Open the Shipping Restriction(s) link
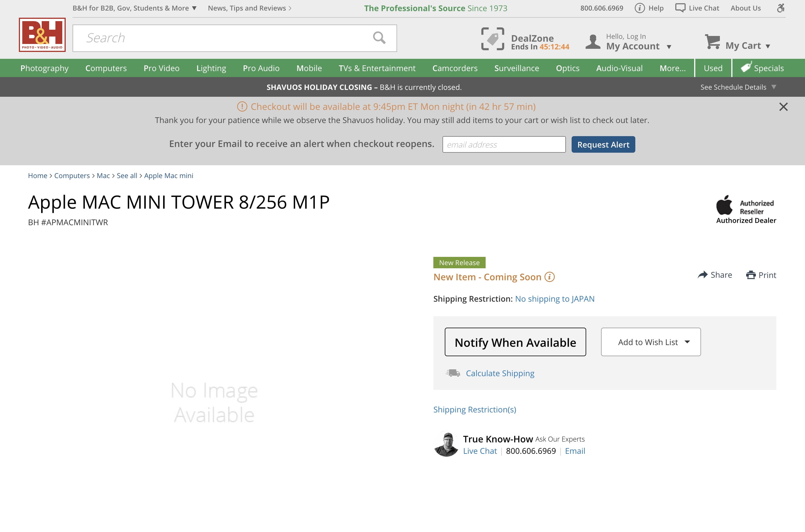 [x=474, y=410]
